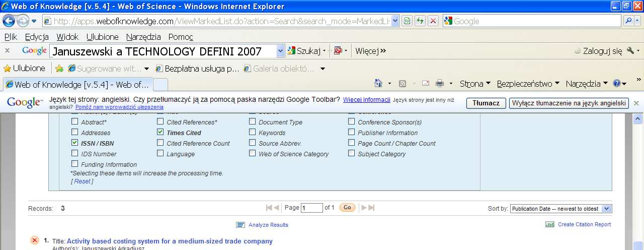Image resolution: width=644 pixels, height=250 pixels.
Task: Click the Google logo on the toolbar
Action: (x=34, y=50)
